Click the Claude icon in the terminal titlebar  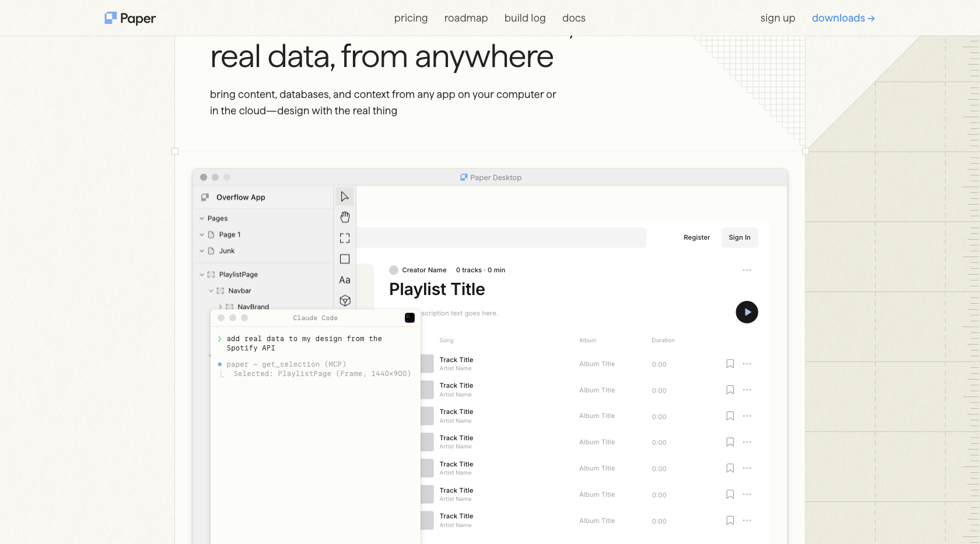[409, 318]
